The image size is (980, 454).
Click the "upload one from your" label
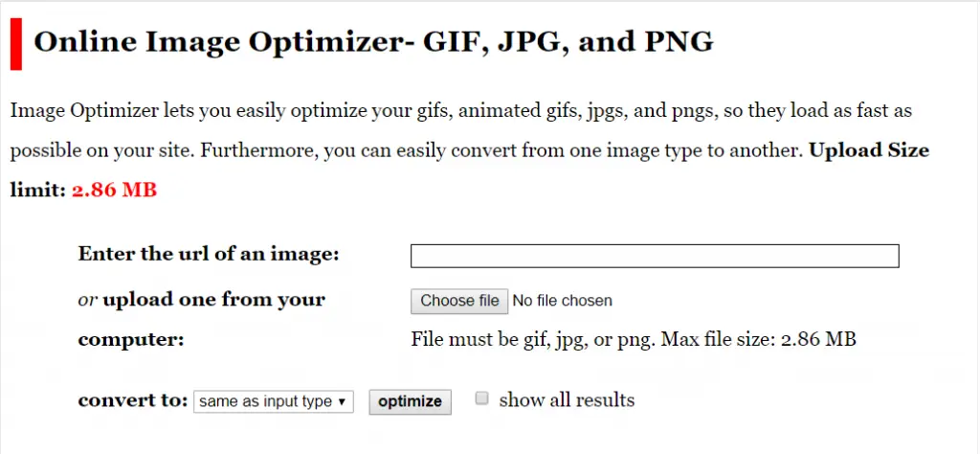213,299
